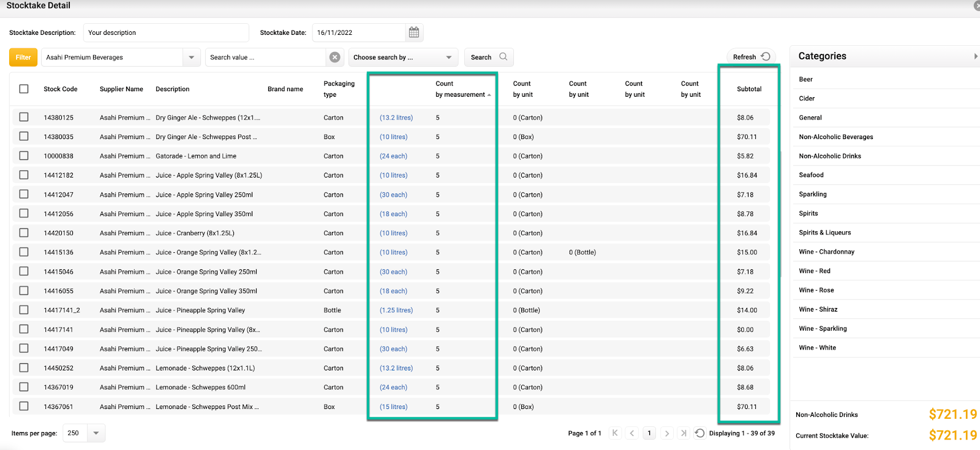
Task: Click the Search button
Action: [x=489, y=57]
